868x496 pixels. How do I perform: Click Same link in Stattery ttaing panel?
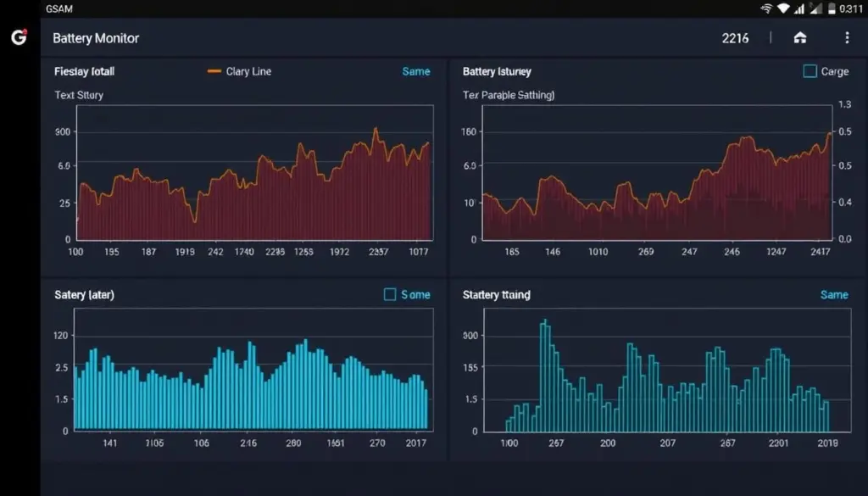(834, 294)
